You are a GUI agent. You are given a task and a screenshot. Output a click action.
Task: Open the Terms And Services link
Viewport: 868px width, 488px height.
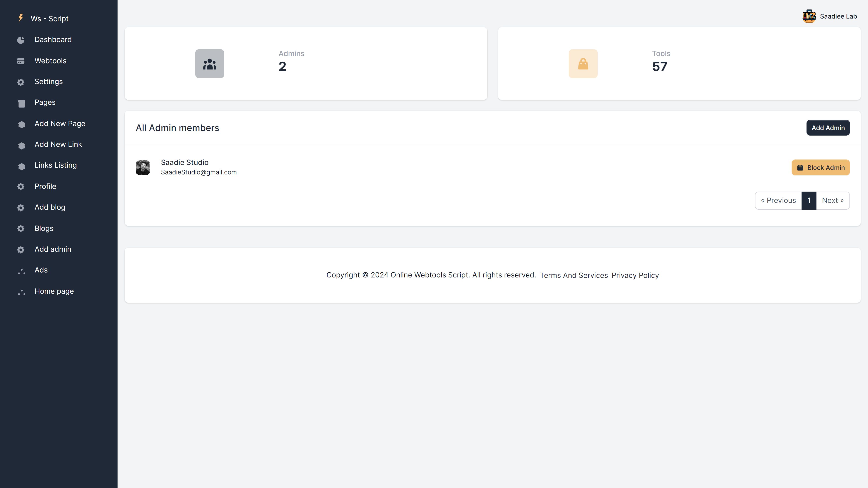point(574,275)
